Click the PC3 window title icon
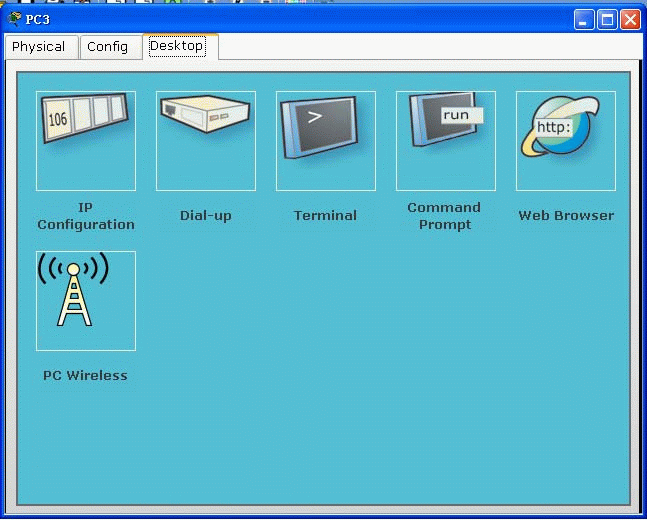This screenshot has width=647, height=520. pyautogui.click(x=14, y=19)
